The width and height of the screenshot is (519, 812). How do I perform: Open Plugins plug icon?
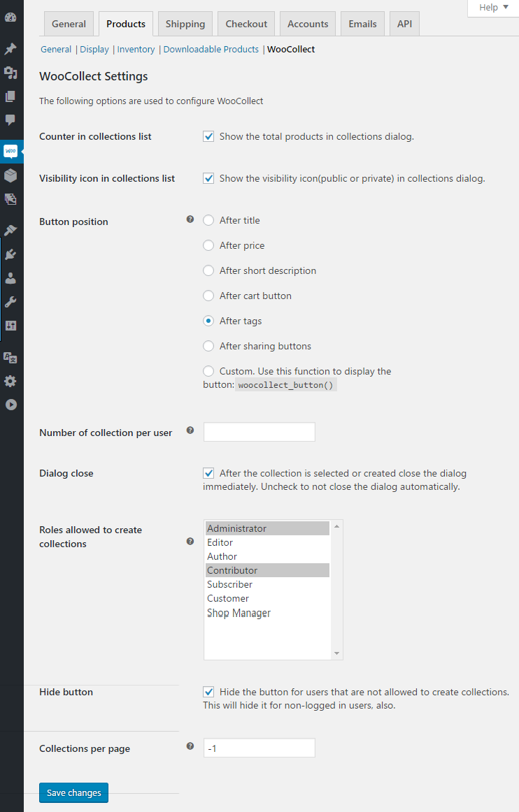click(x=10, y=254)
